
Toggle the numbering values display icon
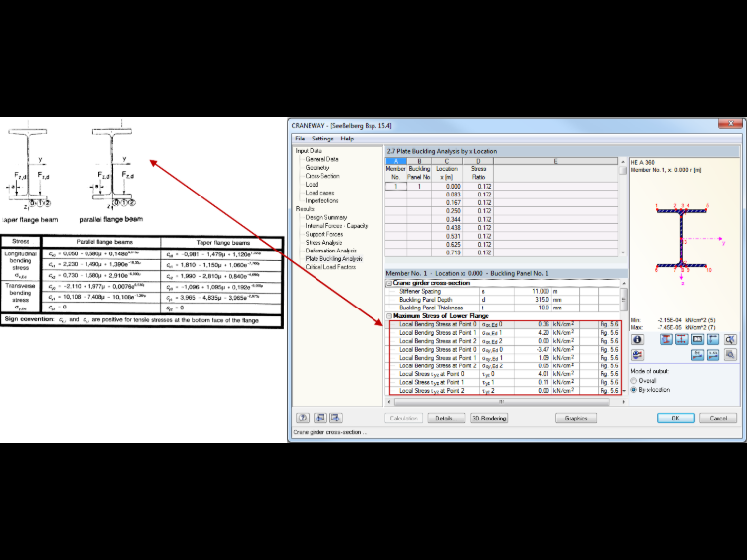pos(714,355)
